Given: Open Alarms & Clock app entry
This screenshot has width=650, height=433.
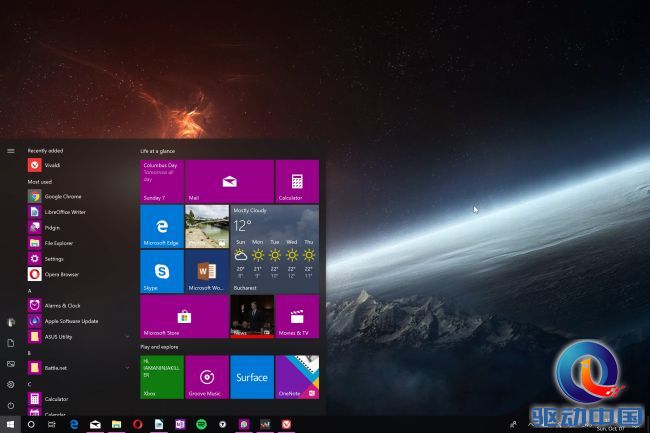Looking at the screenshot, I should click(x=79, y=305).
